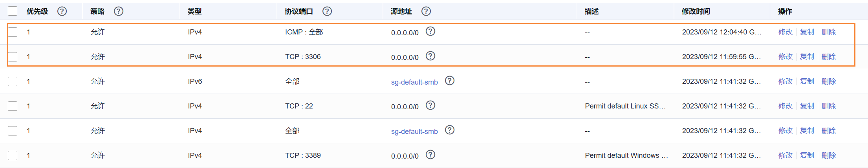Click source help icon in TCP 3389 row
Viewport: 868px width, 168px height.
click(x=430, y=155)
